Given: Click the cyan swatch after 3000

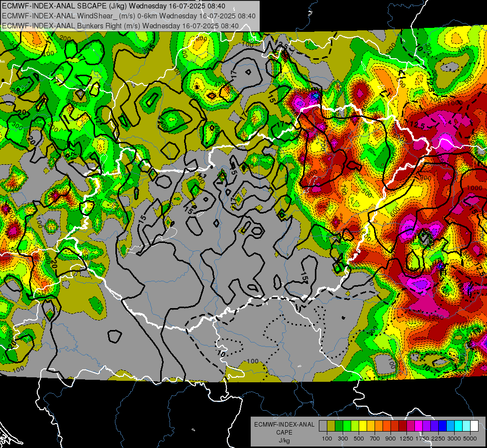Looking at the screenshot, I should tap(459, 426).
